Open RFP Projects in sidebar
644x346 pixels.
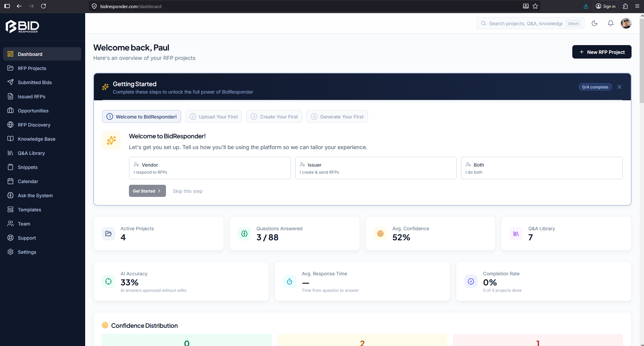click(42, 68)
